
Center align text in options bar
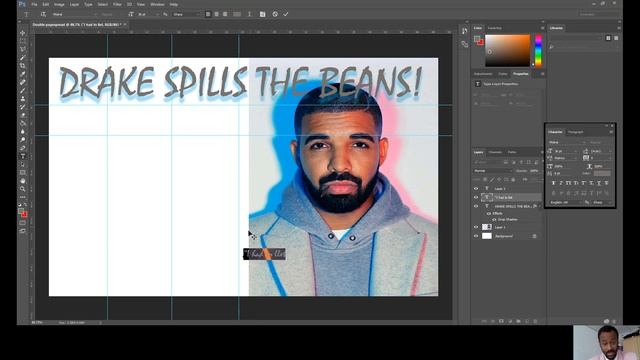click(216, 14)
